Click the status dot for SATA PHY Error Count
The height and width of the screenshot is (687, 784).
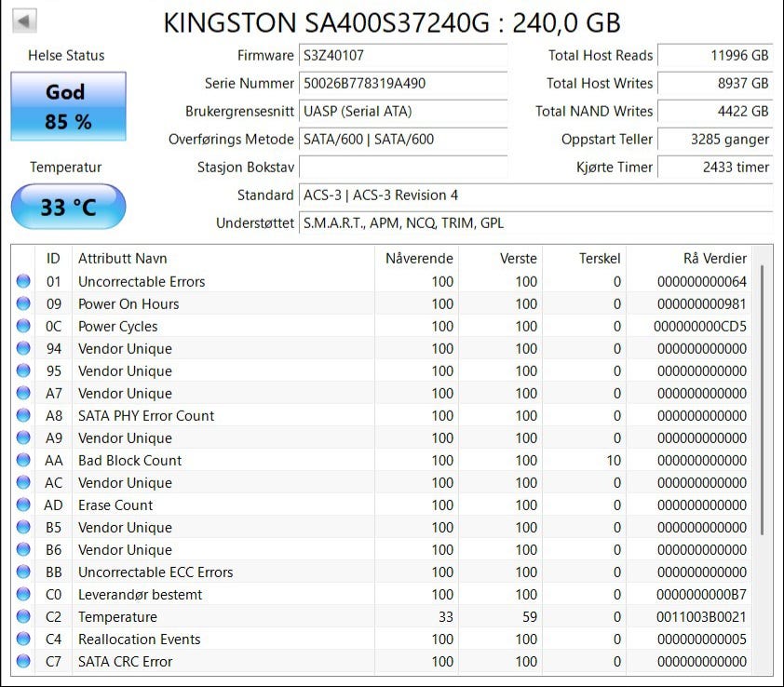(x=23, y=415)
